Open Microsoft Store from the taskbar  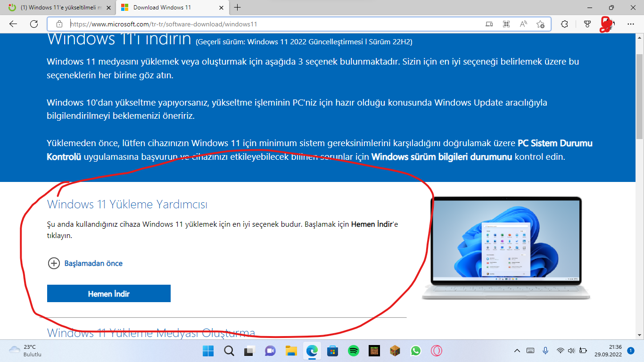(332, 351)
